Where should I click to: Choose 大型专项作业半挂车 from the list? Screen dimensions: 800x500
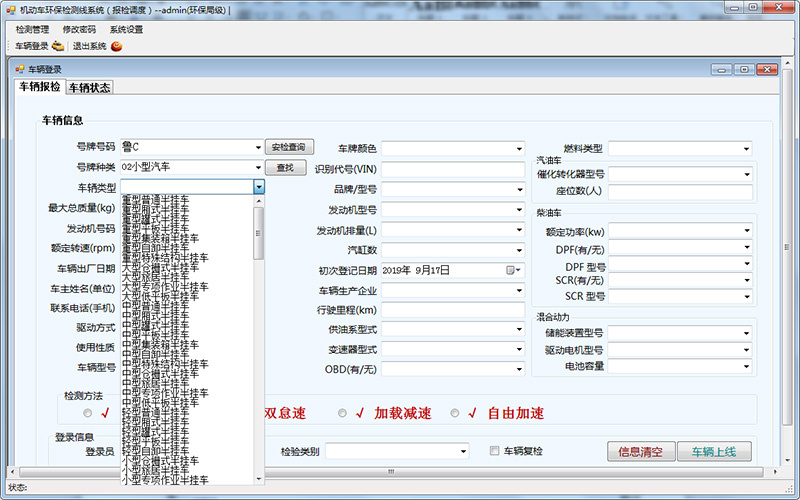165,287
